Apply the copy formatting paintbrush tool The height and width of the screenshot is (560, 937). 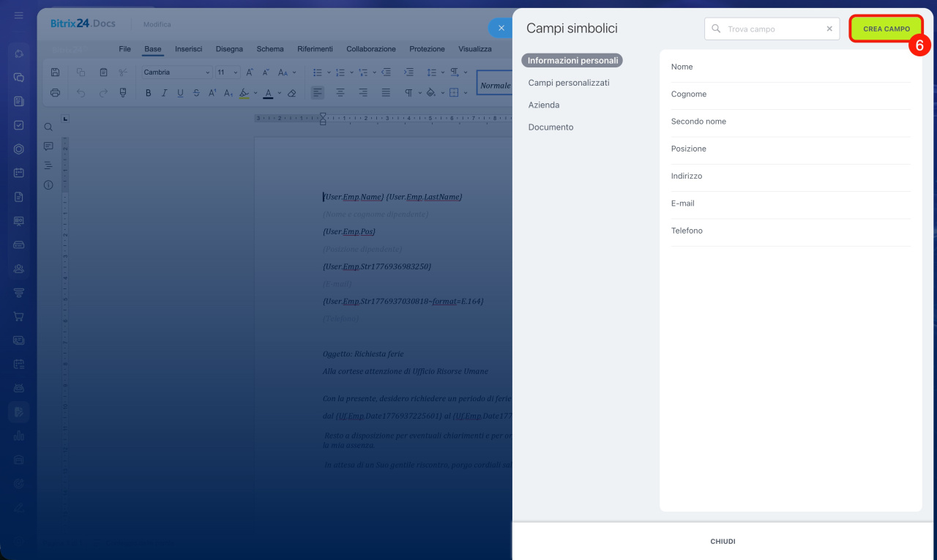pyautogui.click(x=123, y=93)
